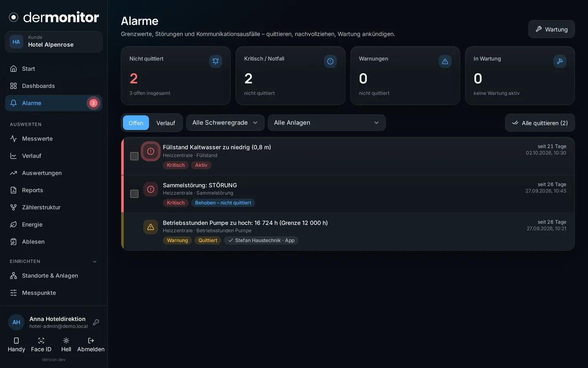This screenshot has height=368, width=588.
Task: Click the Messpunkte sliders icon
Action: pos(13,293)
